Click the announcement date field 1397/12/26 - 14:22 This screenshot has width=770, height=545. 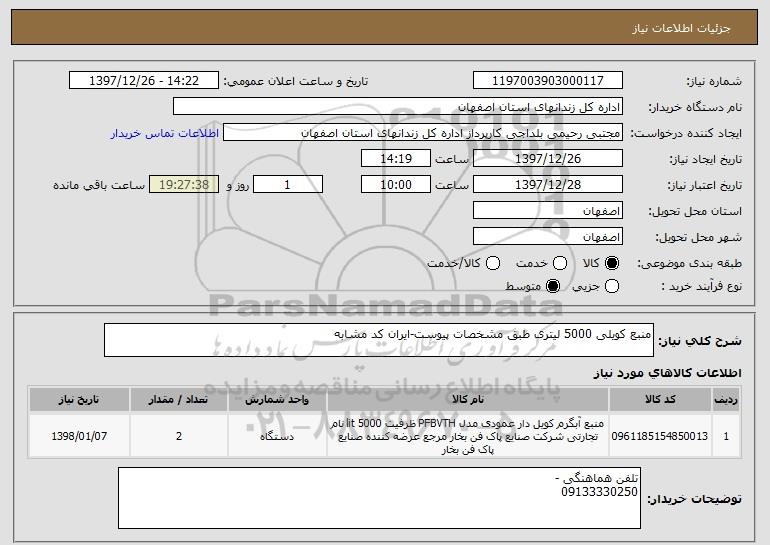pyautogui.click(x=144, y=81)
